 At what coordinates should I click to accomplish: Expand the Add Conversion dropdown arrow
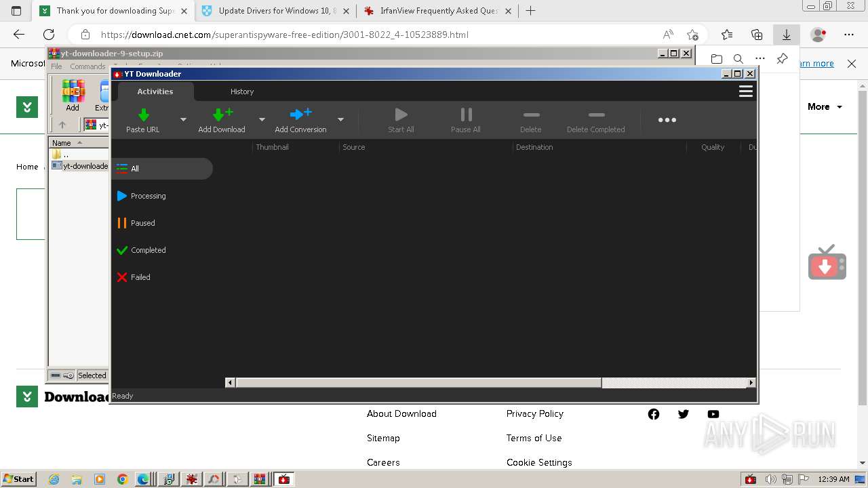click(x=340, y=119)
